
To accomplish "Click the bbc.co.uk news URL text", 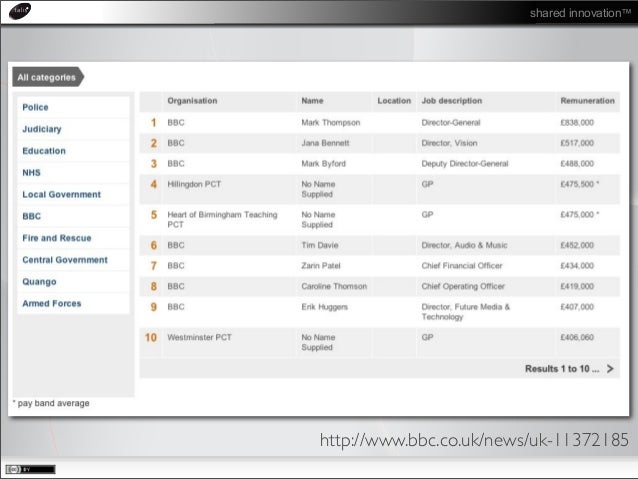I will tap(474, 440).
